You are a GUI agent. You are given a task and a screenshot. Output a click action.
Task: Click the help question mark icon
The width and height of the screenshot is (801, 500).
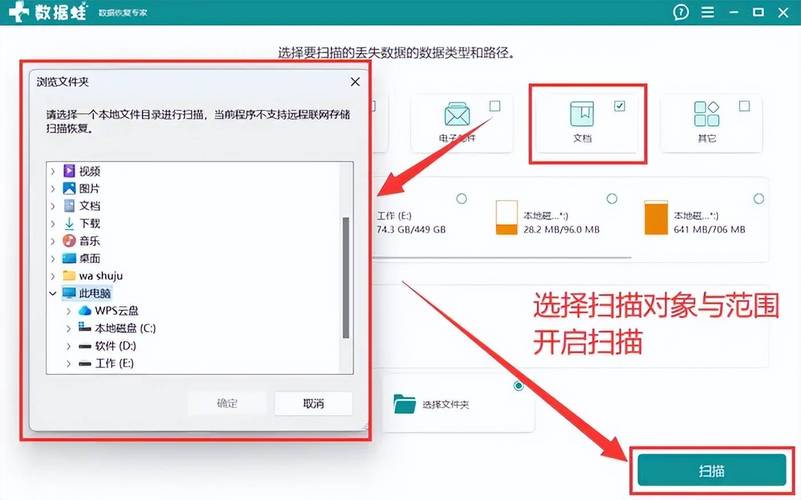[x=681, y=12]
